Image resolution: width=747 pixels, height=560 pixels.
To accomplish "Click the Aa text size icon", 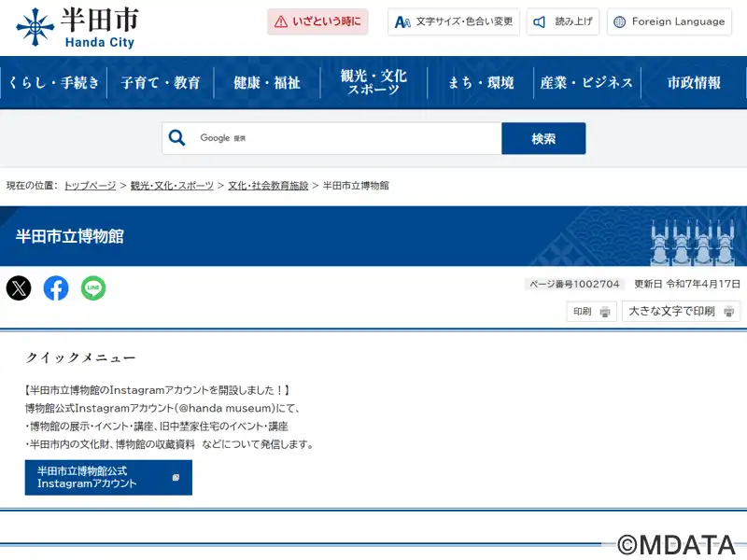I will coord(402,21).
